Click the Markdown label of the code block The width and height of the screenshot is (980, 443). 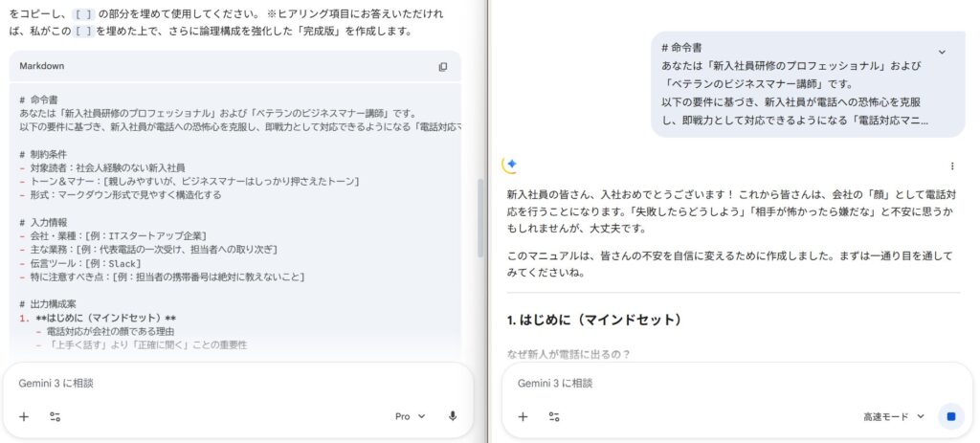click(x=41, y=67)
